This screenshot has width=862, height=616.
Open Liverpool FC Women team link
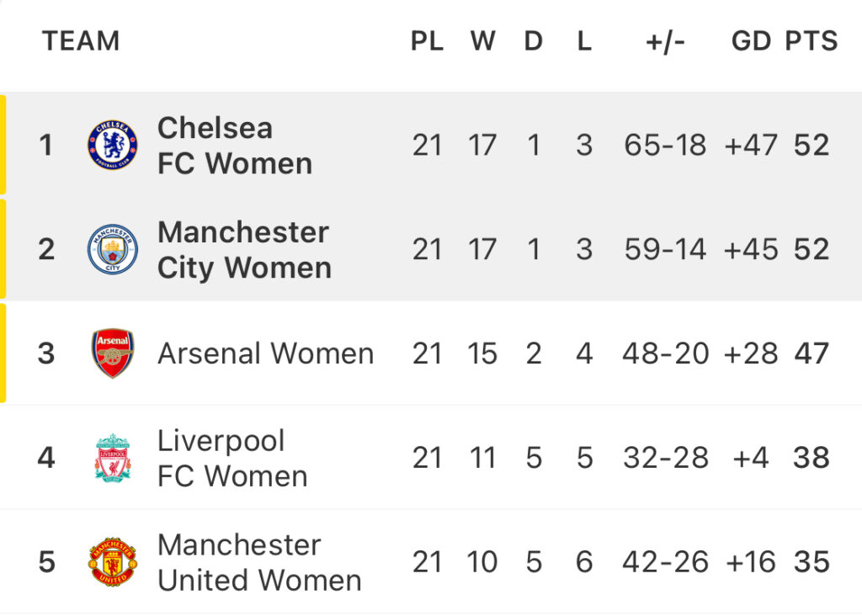click(232, 458)
